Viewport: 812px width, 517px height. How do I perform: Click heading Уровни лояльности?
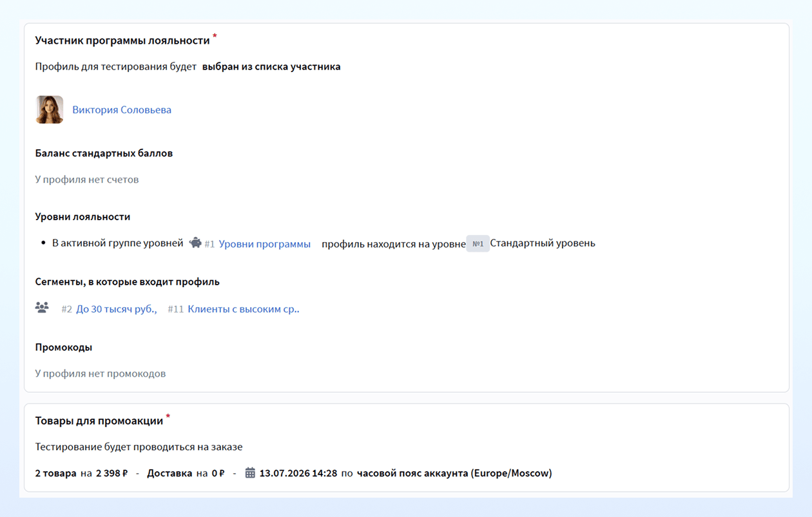tap(82, 217)
